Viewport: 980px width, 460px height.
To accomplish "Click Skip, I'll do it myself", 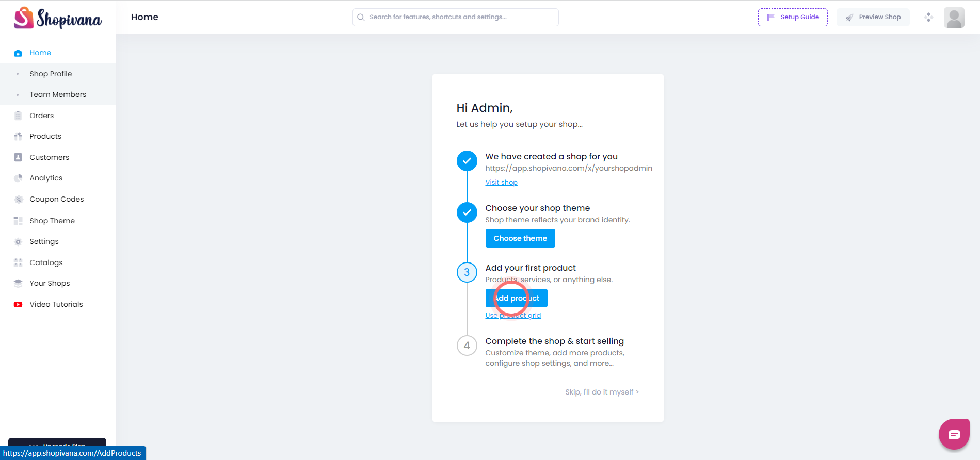I will pos(602,392).
